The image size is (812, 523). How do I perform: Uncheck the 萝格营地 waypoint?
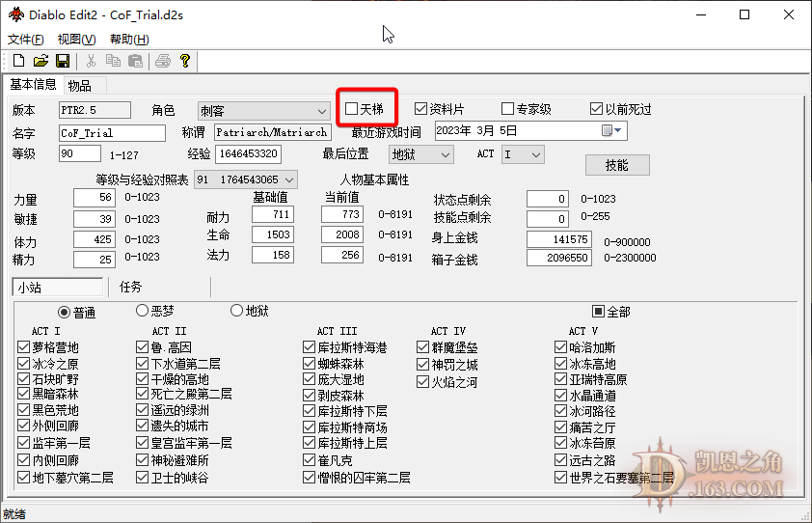[23, 346]
